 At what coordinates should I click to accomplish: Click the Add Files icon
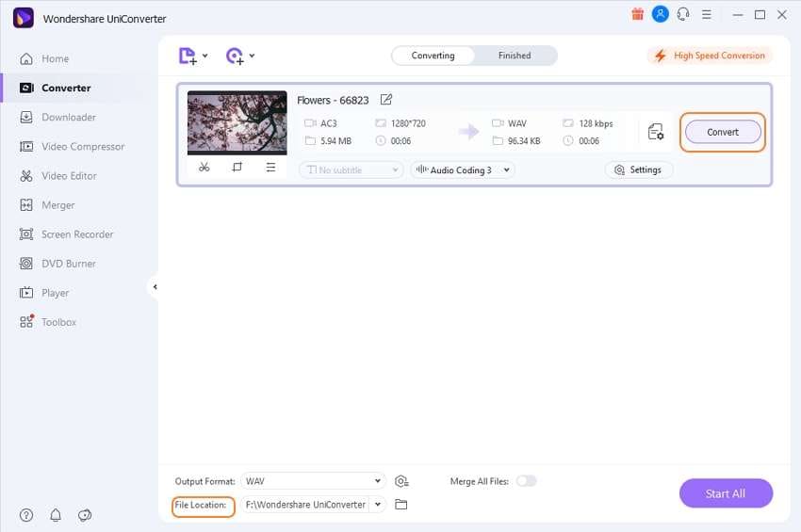coord(188,56)
